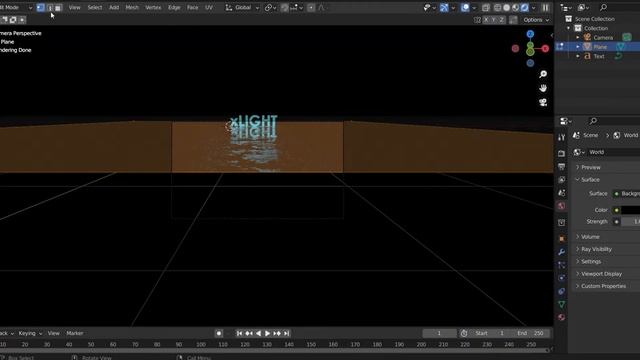This screenshot has height=360, width=640.
Task: Expand the Volume panel
Action: coord(590,237)
